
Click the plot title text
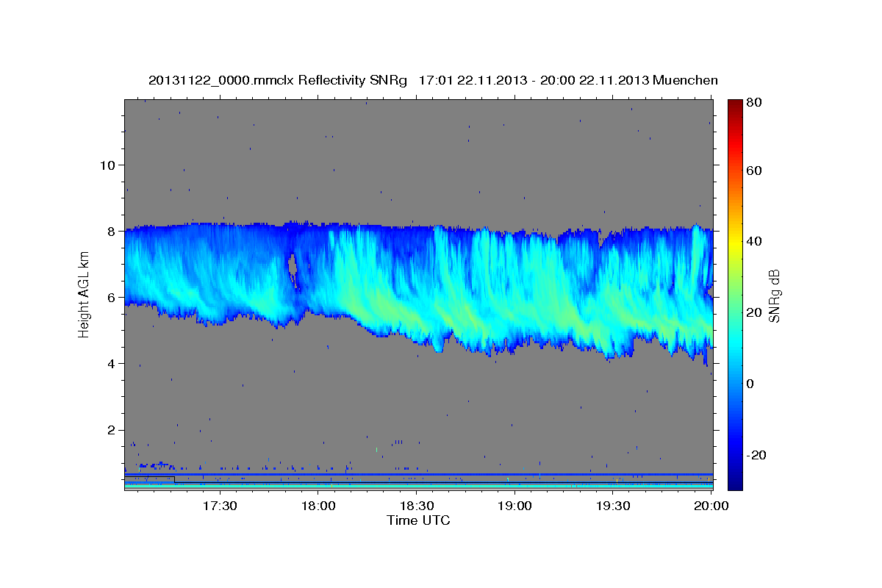pos(433,80)
